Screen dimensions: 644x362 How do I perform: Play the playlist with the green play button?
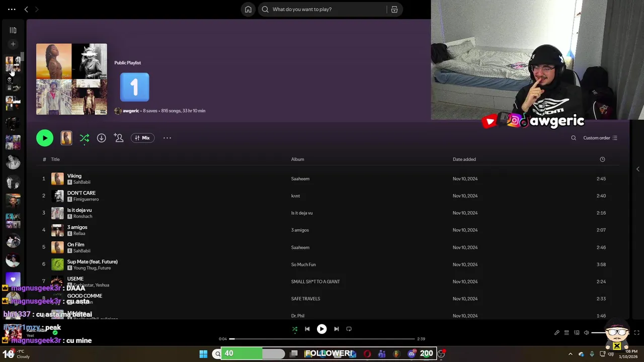tap(45, 138)
